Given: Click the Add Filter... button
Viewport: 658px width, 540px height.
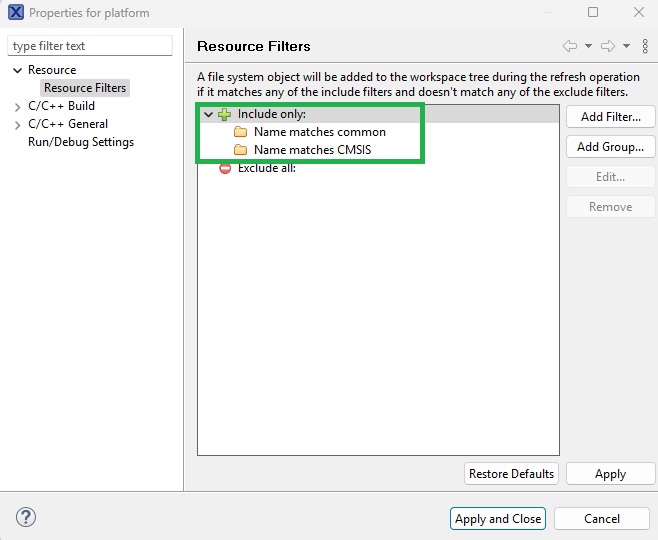Looking at the screenshot, I should point(610,117).
